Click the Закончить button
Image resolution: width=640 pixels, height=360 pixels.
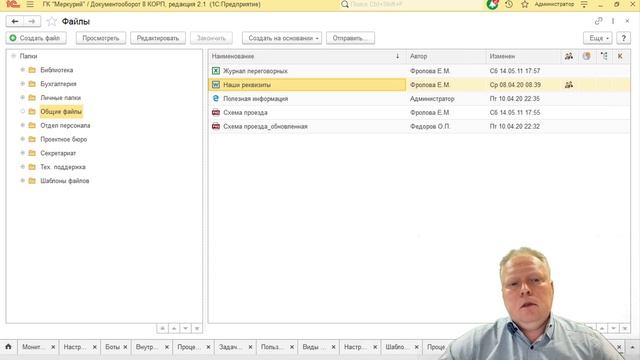coord(211,38)
